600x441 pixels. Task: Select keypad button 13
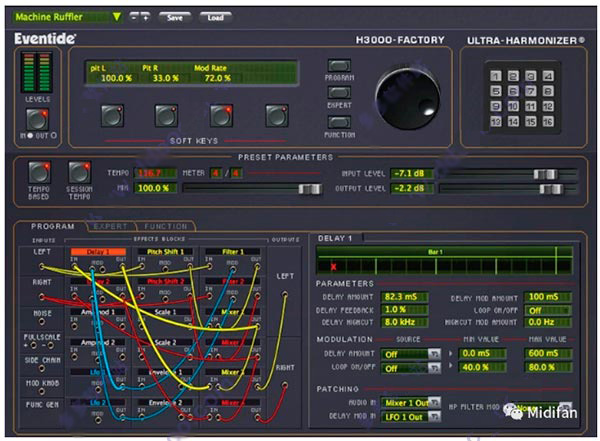(496, 121)
